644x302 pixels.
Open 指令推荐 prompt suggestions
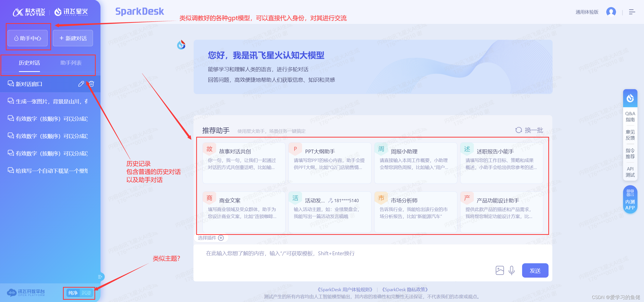[630, 153]
